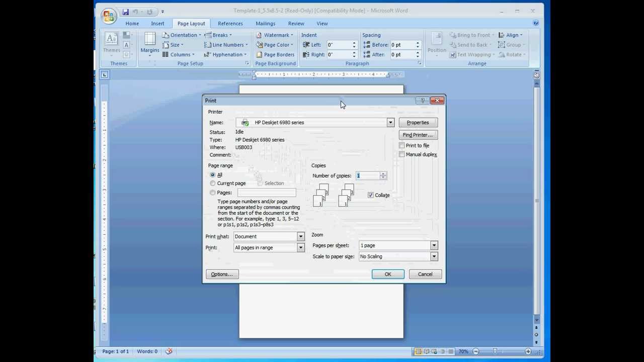Click the Pages range text field
This screenshot has width=644, height=362.
[x=267, y=193]
